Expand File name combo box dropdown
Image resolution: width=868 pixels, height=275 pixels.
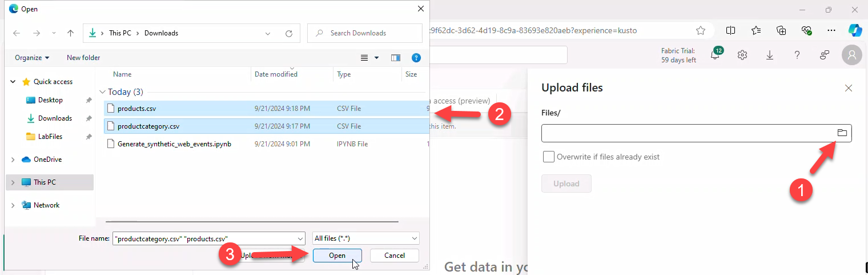(x=300, y=238)
